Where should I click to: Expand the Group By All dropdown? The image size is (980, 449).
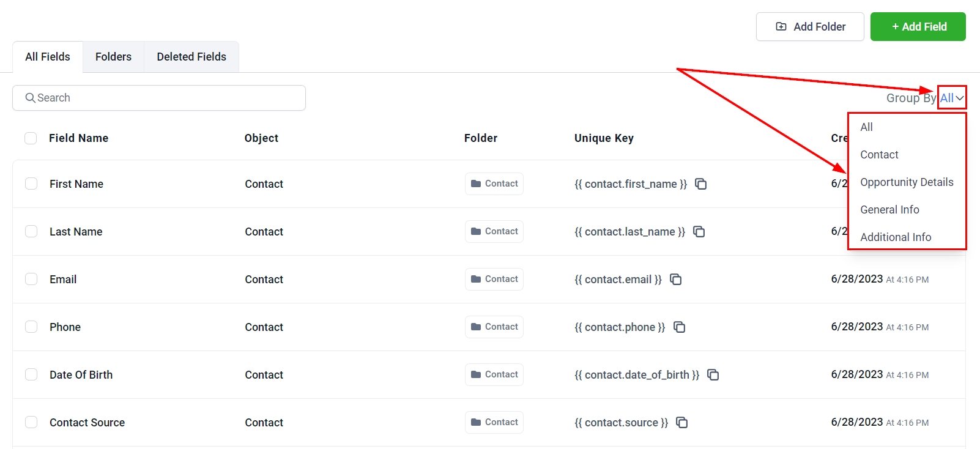tap(952, 98)
